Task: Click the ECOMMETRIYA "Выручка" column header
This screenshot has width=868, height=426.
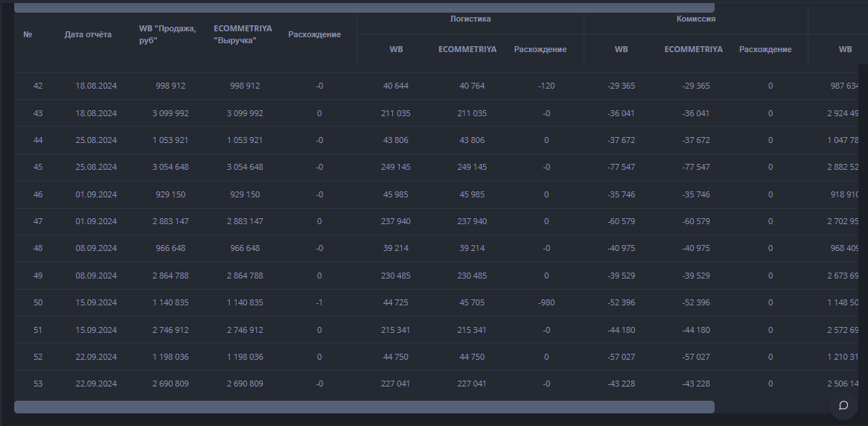Action: tap(243, 34)
